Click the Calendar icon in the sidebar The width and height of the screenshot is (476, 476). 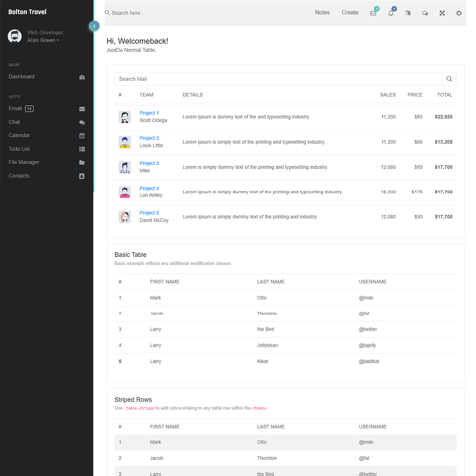[x=82, y=136]
